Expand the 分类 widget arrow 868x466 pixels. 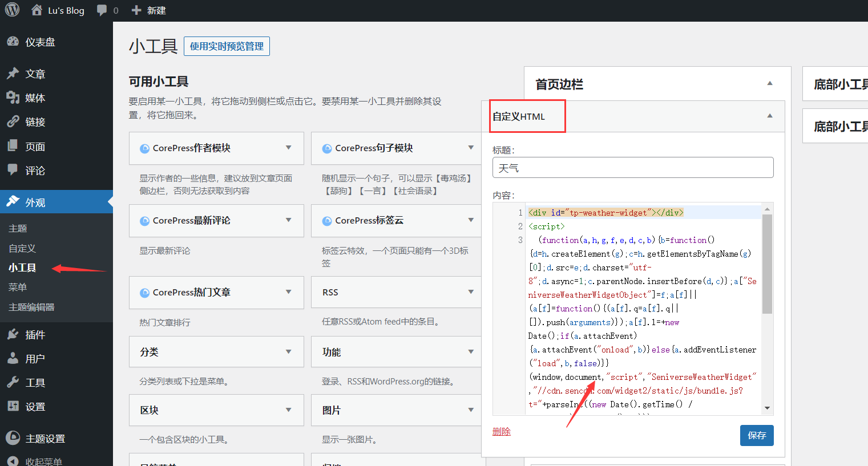pyautogui.click(x=289, y=352)
